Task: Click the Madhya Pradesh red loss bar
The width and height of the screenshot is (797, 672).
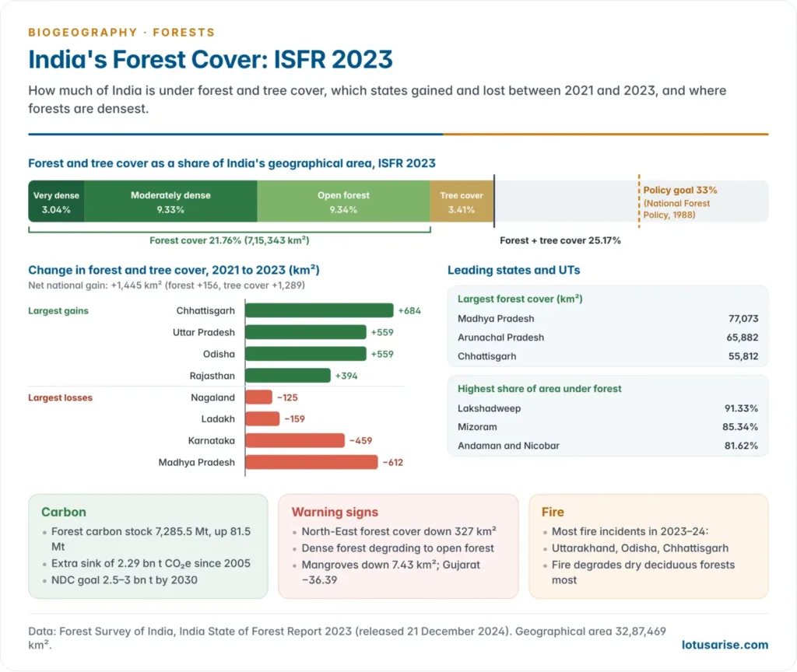Action: [311, 462]
